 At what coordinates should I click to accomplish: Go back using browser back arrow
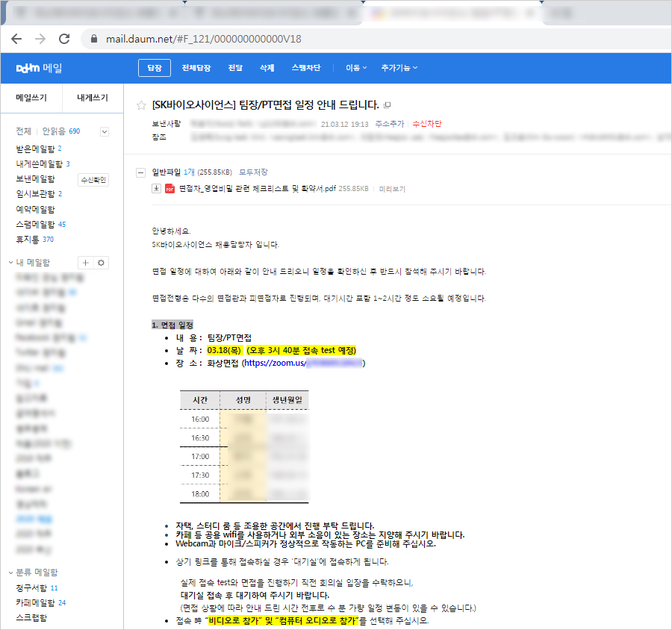click(16, 39)
